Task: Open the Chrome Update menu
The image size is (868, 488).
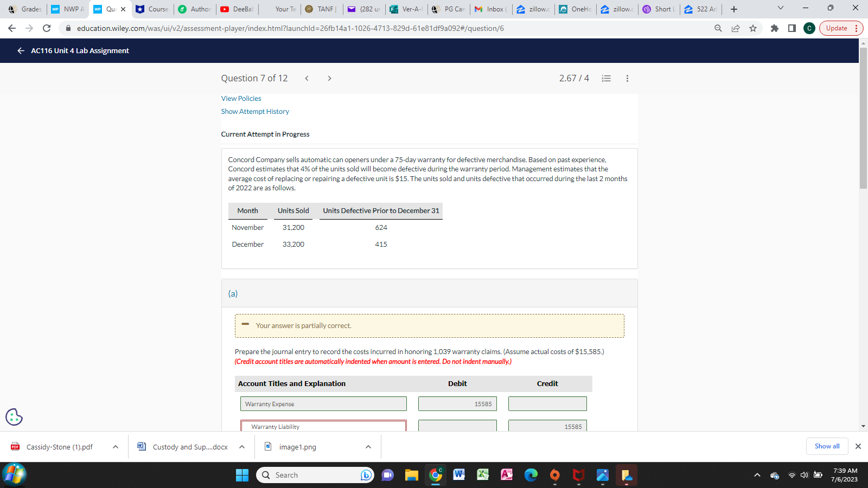Action: (841, 28)
